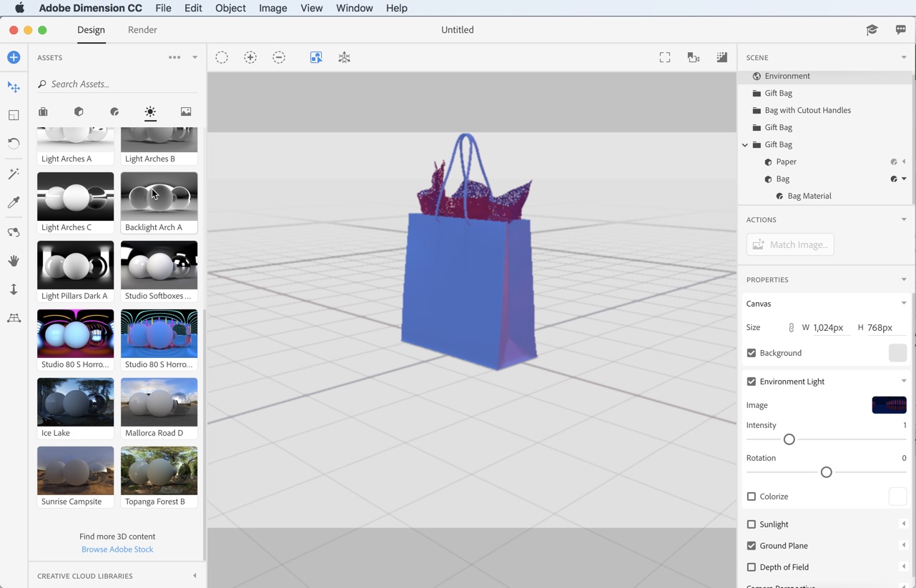This screenshot has width=916, height=588.
Task: Switch to the Render tab
Action: click(x=142, y=30)
